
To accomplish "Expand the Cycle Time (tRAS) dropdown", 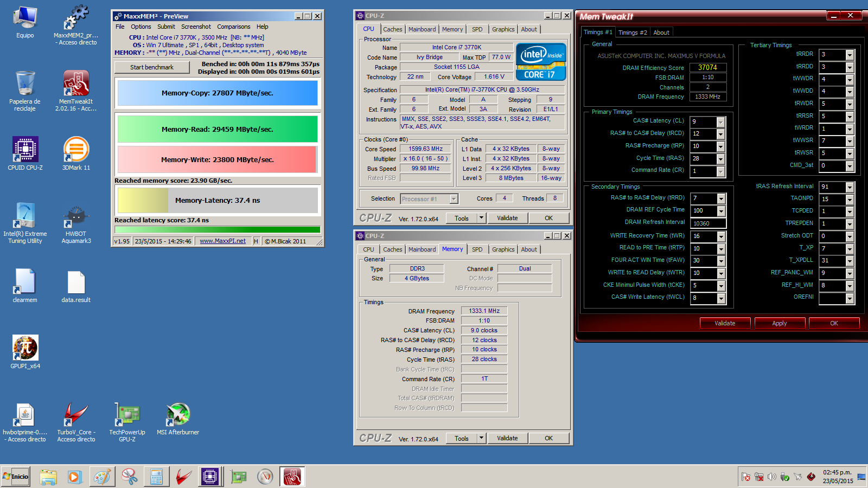I will click(720, 159).
